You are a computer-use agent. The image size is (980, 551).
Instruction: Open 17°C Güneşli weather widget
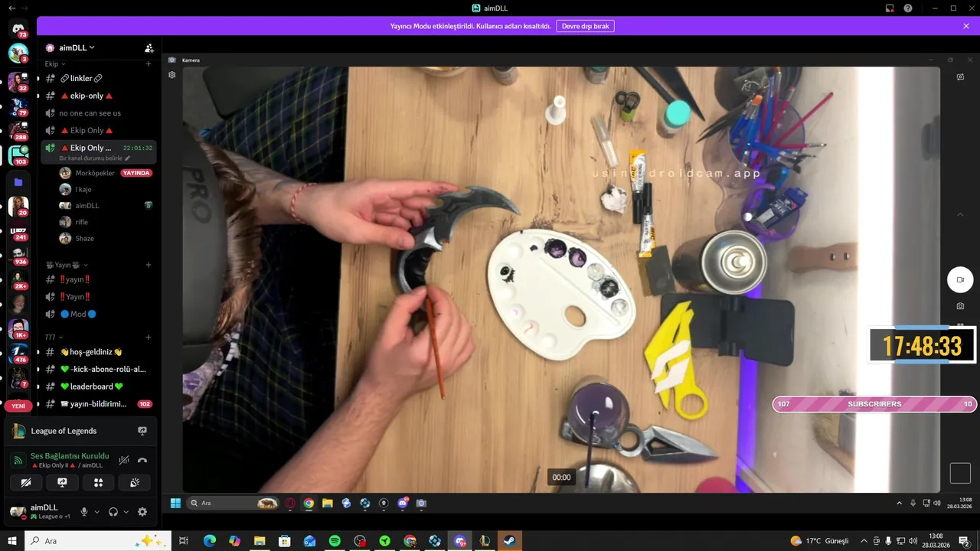819,541
